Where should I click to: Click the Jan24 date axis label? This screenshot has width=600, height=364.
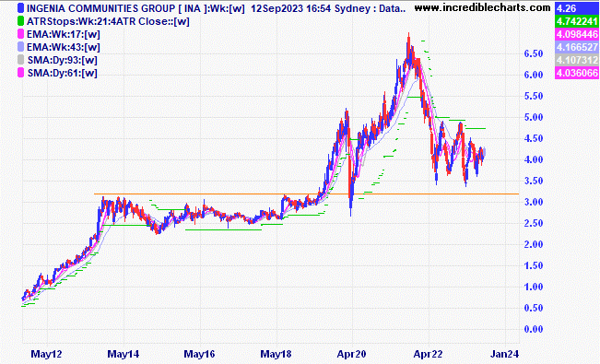click(x=505, y=354)
